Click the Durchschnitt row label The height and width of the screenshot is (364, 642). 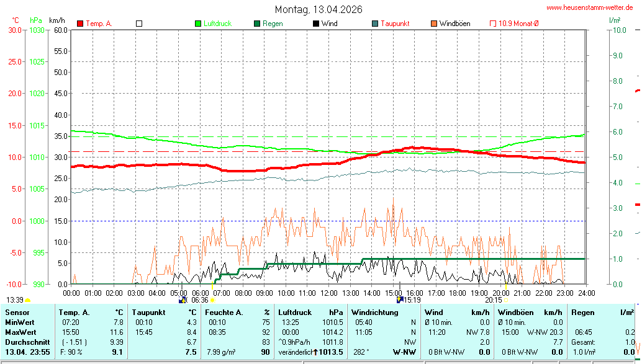click(26, 342)
